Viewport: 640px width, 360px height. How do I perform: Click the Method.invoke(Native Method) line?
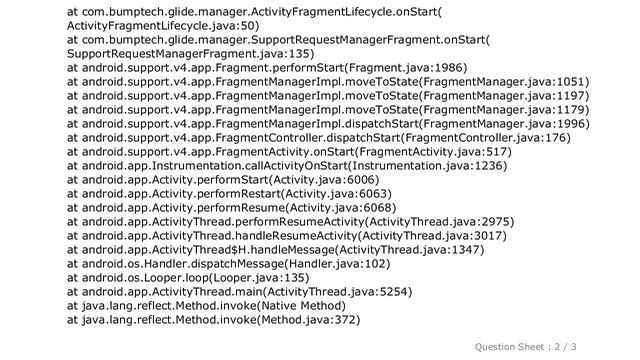pos(206,306)
